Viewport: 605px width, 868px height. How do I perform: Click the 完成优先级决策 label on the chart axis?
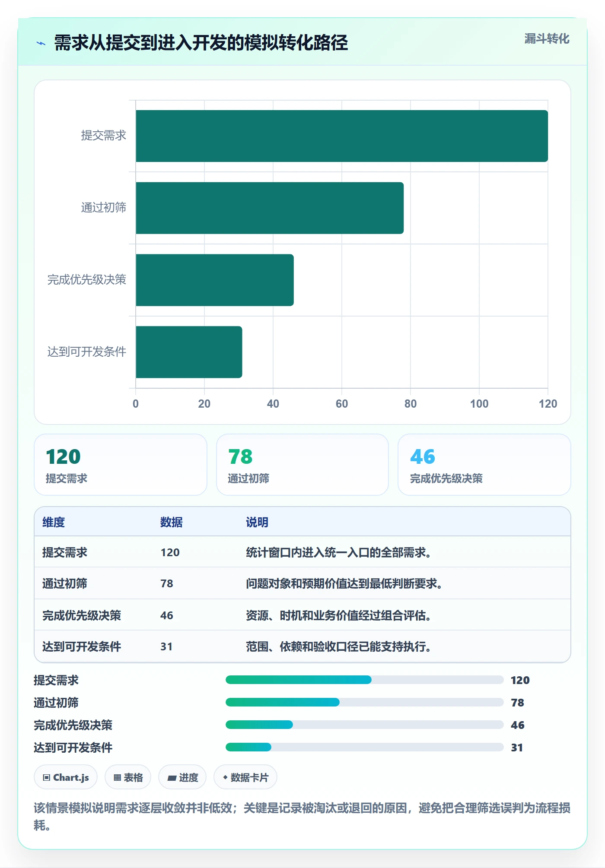click(87, 280)
